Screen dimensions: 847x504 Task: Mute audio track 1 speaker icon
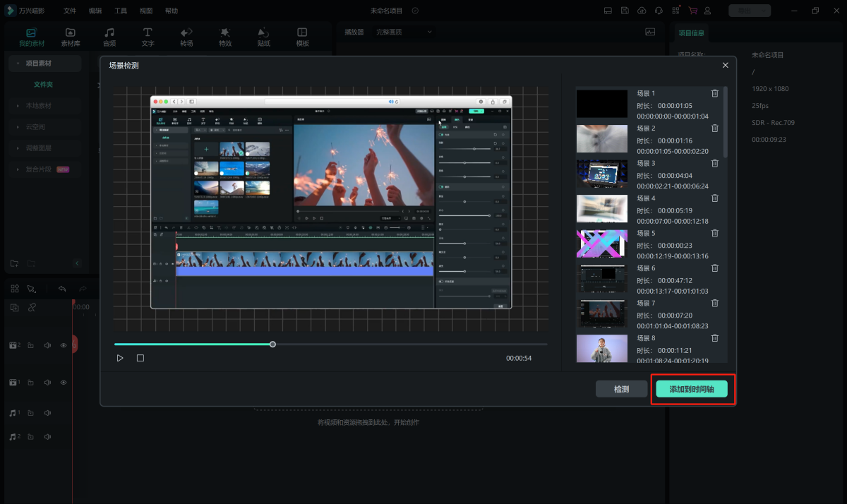[47, 413]
